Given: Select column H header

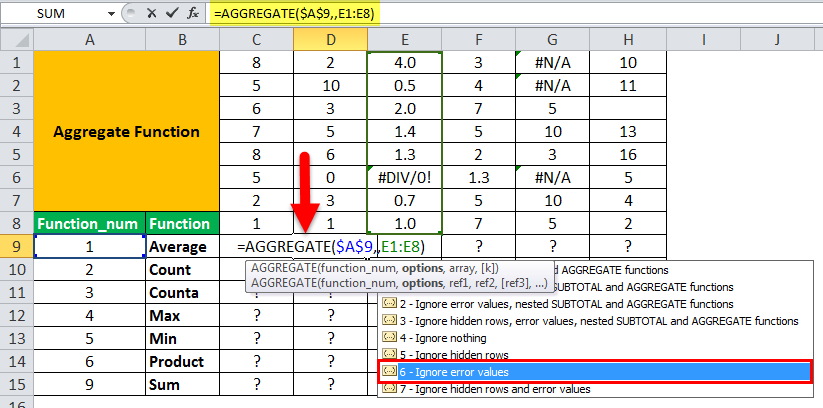Looking at the screenshot, I should pyautogui.click(x=628, y=39).
